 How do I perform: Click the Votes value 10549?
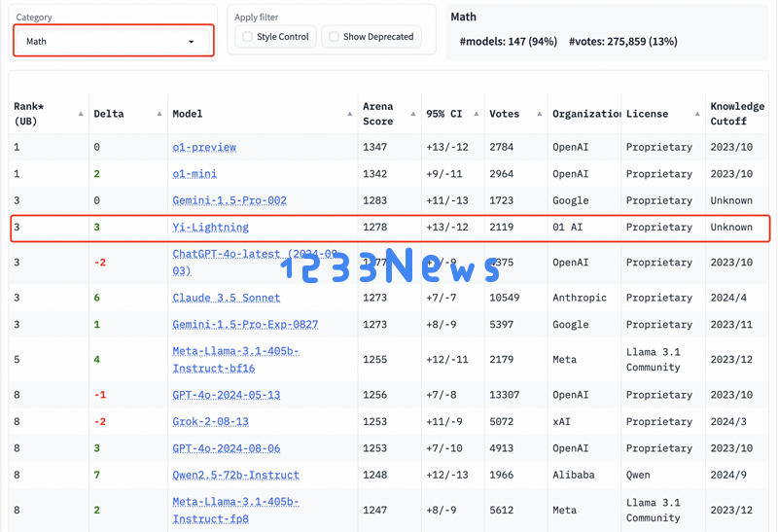pyautogui.click(x=504, y=298)
